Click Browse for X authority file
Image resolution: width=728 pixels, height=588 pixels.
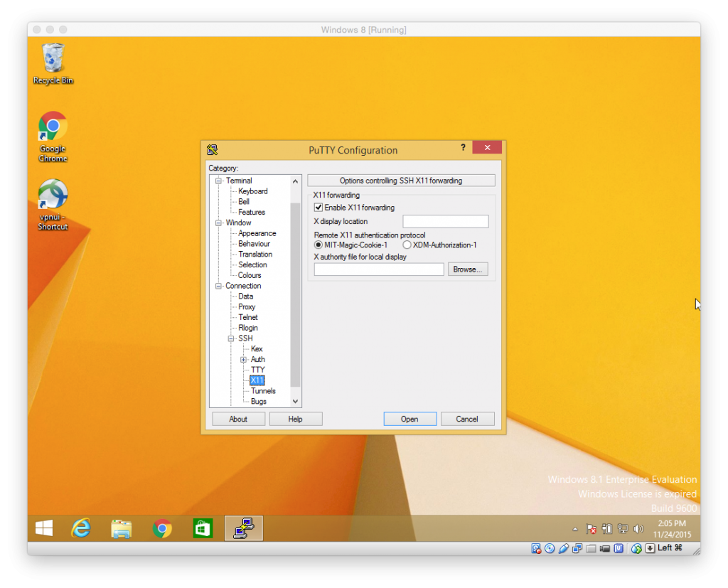tap(468, 269)
